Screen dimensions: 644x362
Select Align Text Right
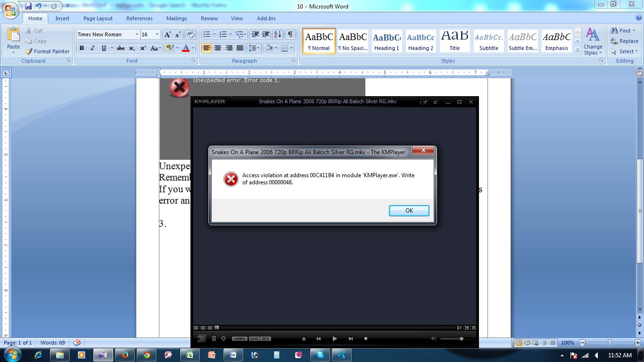[229, 48]
